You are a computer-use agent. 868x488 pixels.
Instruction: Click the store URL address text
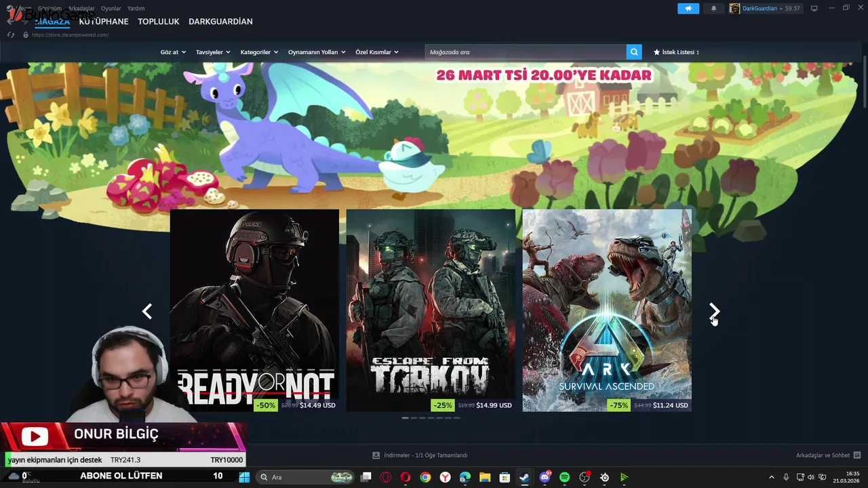(70, 35)
